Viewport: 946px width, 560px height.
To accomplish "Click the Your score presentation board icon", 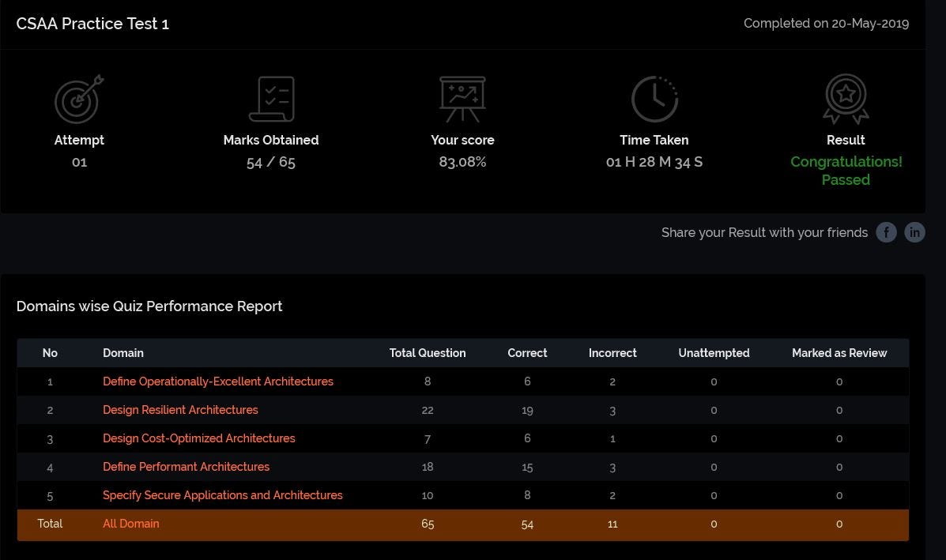I will [462, 99].
